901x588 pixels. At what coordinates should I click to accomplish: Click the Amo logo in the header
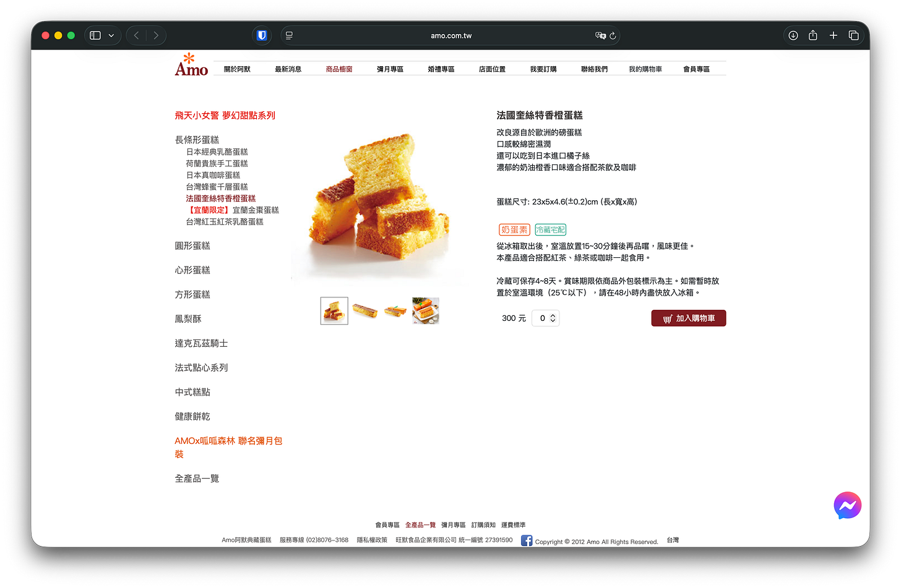(x=191, y=65)
